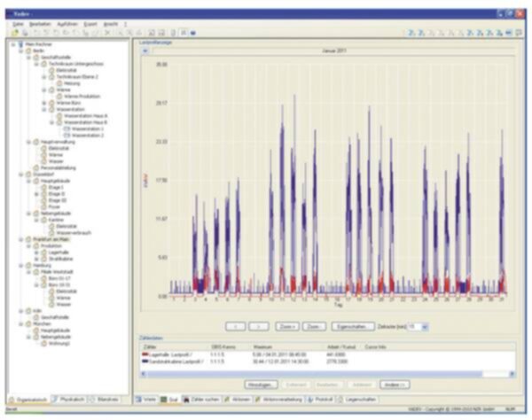The image size is (532, 420).
Task: Select Kantine in the tree
Action: pos(56,220)
